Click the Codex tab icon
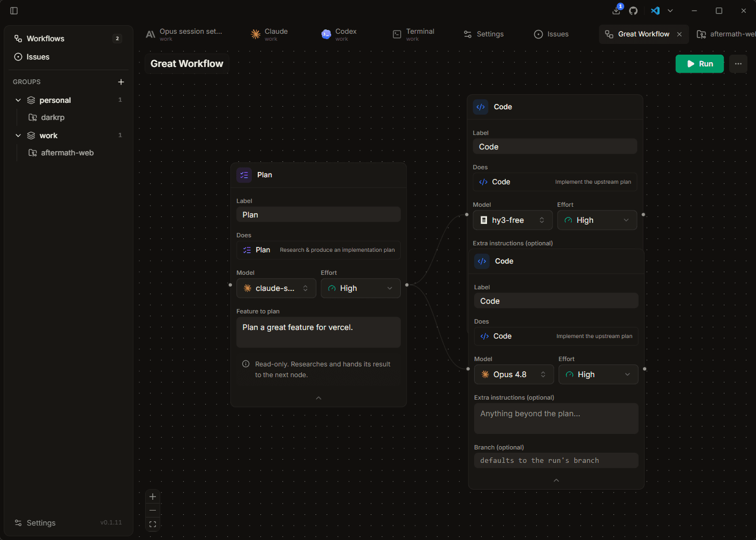The height and width of the screenshot is (540, 756). point(326,34)
